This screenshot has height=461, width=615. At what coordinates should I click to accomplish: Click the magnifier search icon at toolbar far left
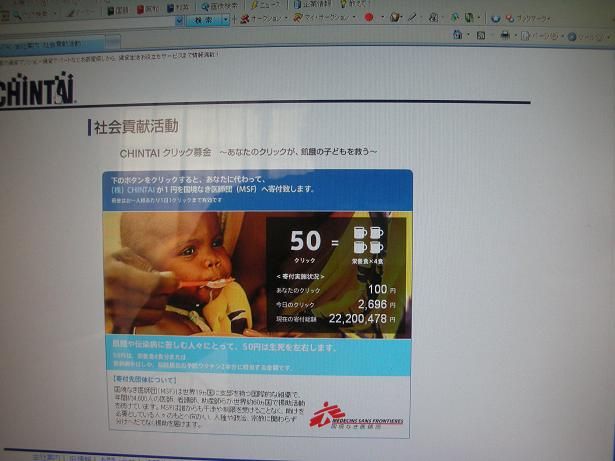17,16
